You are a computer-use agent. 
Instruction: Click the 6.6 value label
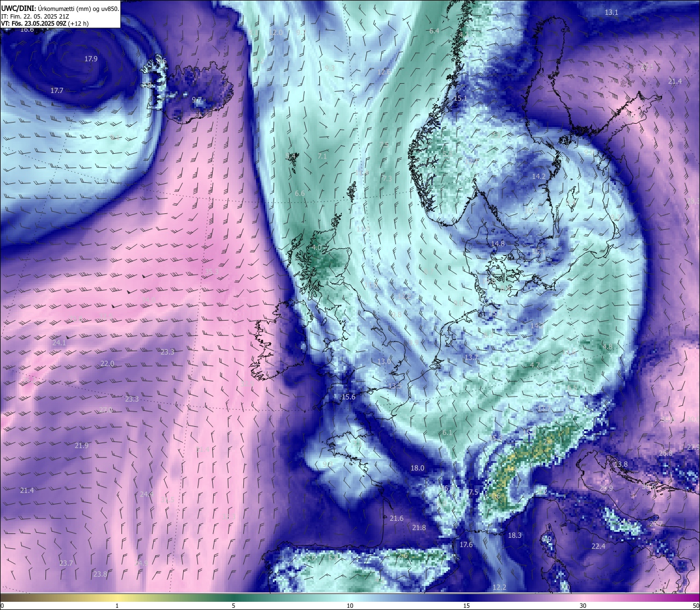pos(300,194)
